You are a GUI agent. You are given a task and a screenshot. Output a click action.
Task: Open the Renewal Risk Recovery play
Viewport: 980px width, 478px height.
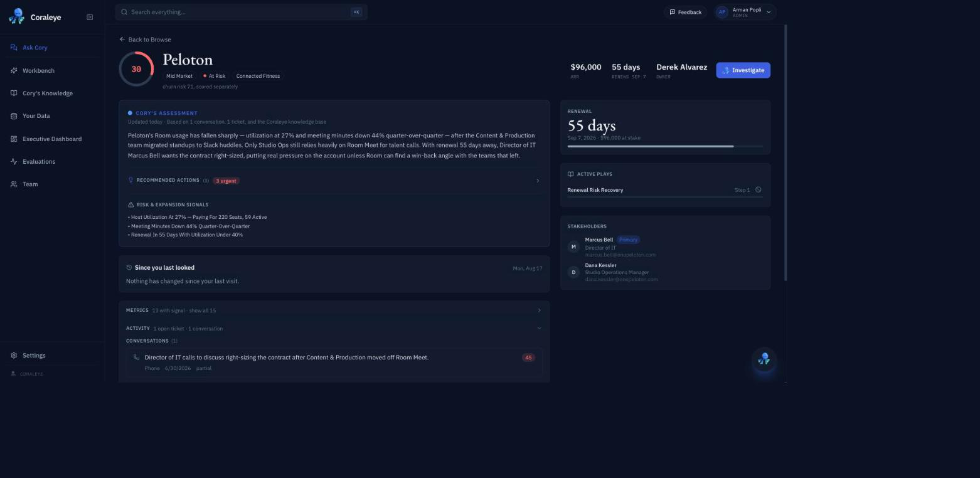[x=595, y=190]
